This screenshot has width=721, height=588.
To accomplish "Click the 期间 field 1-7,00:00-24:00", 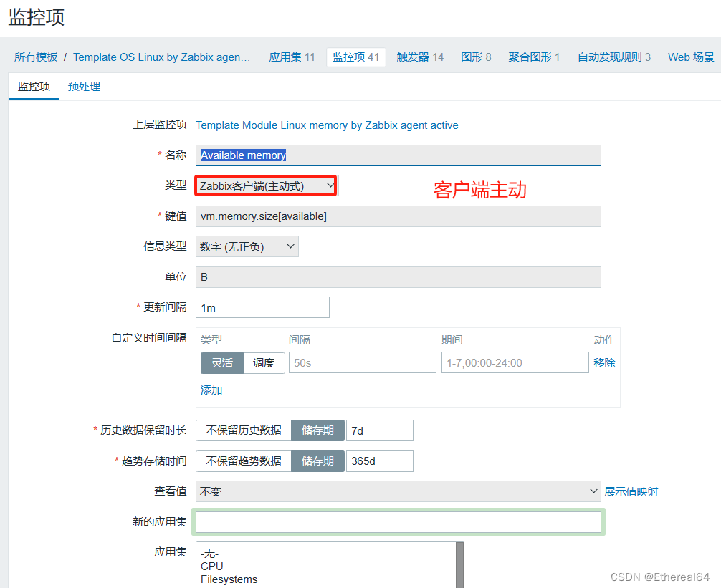I will click(x=515, y=363).
